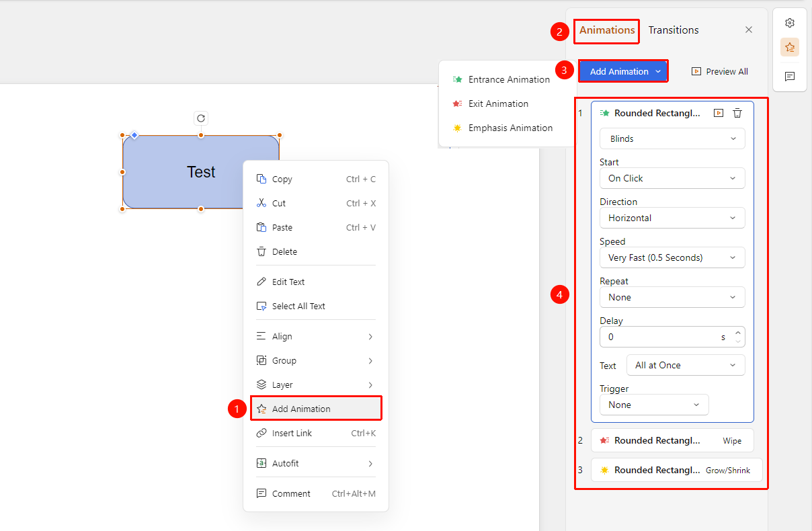Viewport: 812px width, 531px height.
Task: Open the Start On Click dropdown
Action: (x=672, y=178)
